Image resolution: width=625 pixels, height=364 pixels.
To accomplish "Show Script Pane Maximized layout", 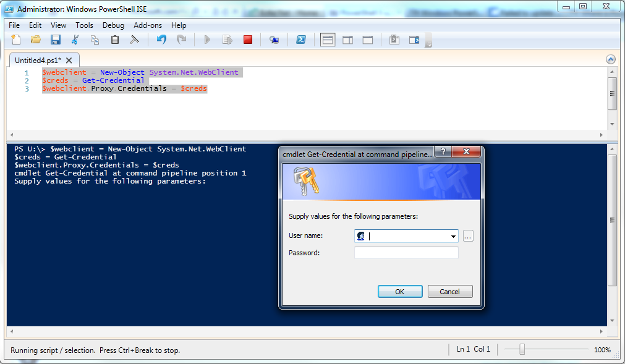I will coord(367,40).
